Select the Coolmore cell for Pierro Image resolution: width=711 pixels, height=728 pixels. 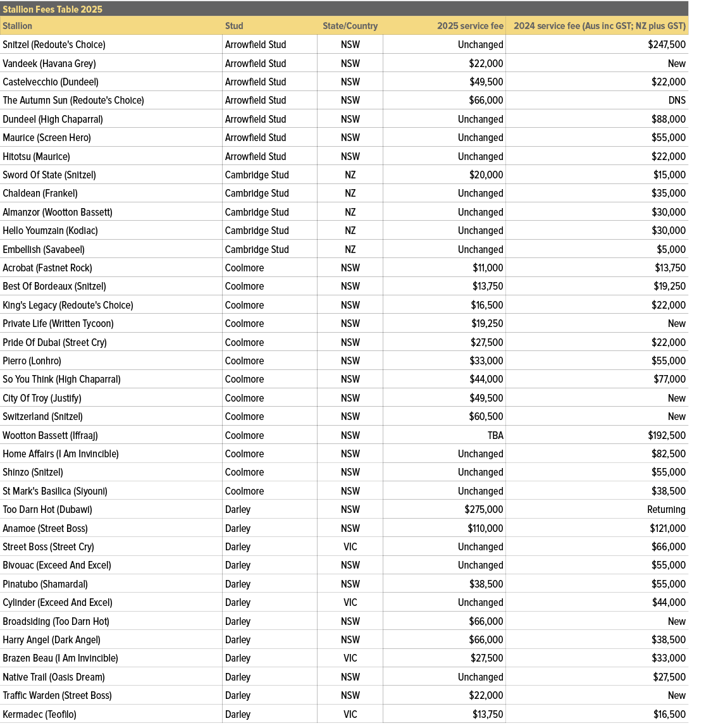pos(239,361)
